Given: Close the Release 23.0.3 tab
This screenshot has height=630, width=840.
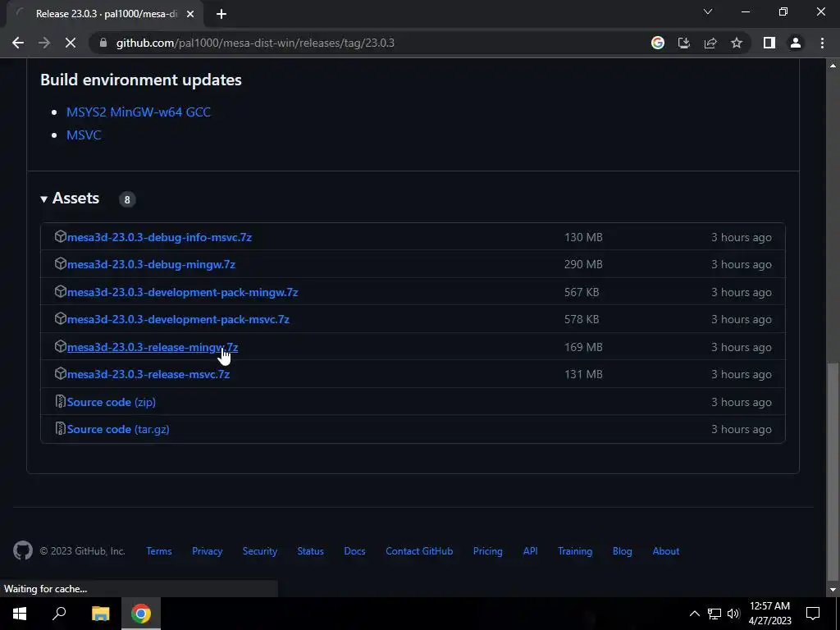Looking at the screenshot, I should coord(190,15).
